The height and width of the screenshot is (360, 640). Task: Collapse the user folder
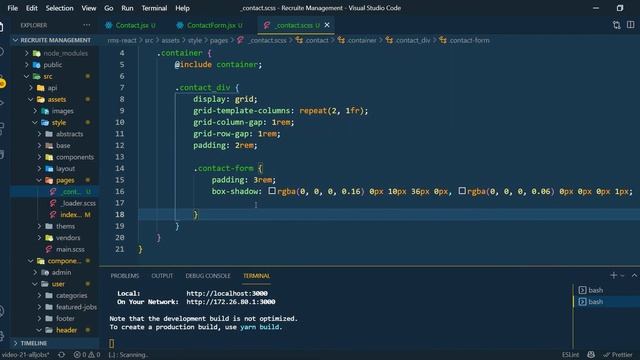click(x=58, y=284)
